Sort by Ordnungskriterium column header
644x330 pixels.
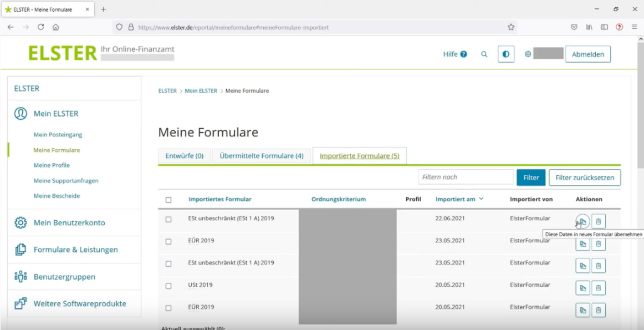point(339,199)
